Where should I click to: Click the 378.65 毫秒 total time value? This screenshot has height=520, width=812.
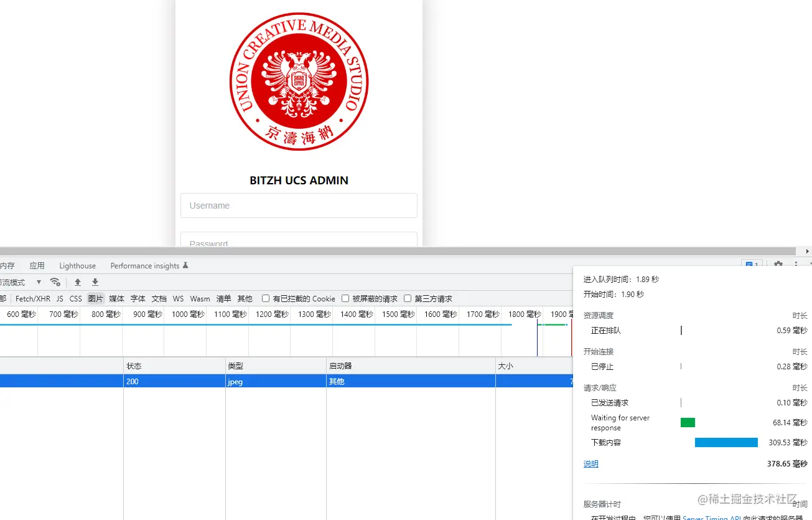click(x=787, y=464)
